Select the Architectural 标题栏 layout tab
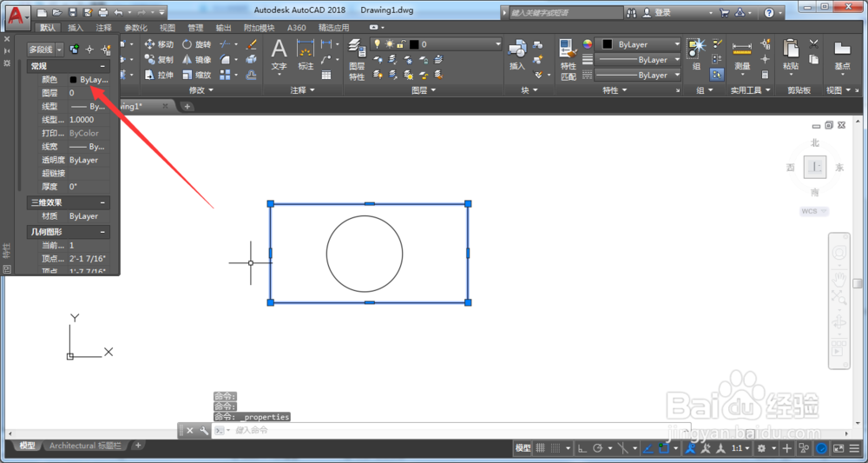Viewport: 868px width, 463px height. click(x=85, y=446)
